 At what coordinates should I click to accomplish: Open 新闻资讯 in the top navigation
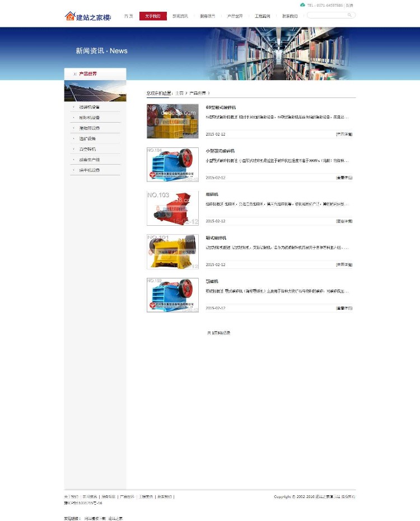click(180, 16)
